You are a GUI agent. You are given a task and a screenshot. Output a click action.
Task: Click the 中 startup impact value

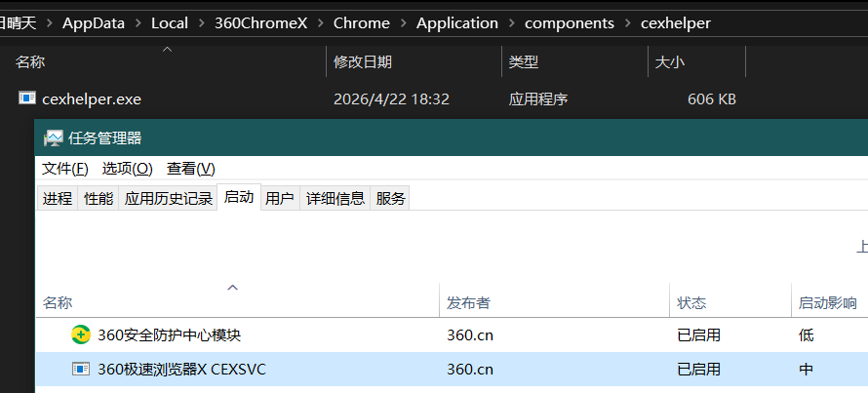point(806,370)
